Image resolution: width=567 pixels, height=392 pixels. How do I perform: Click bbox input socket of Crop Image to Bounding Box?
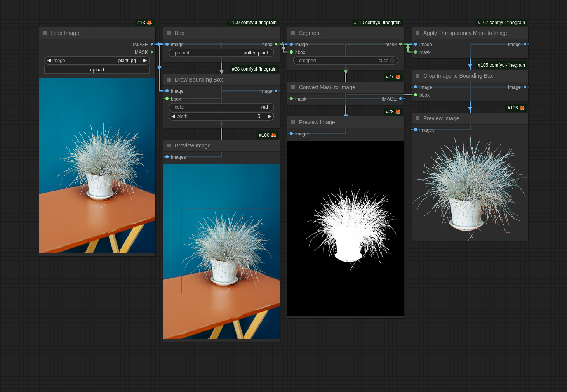(x=416, y=95)
